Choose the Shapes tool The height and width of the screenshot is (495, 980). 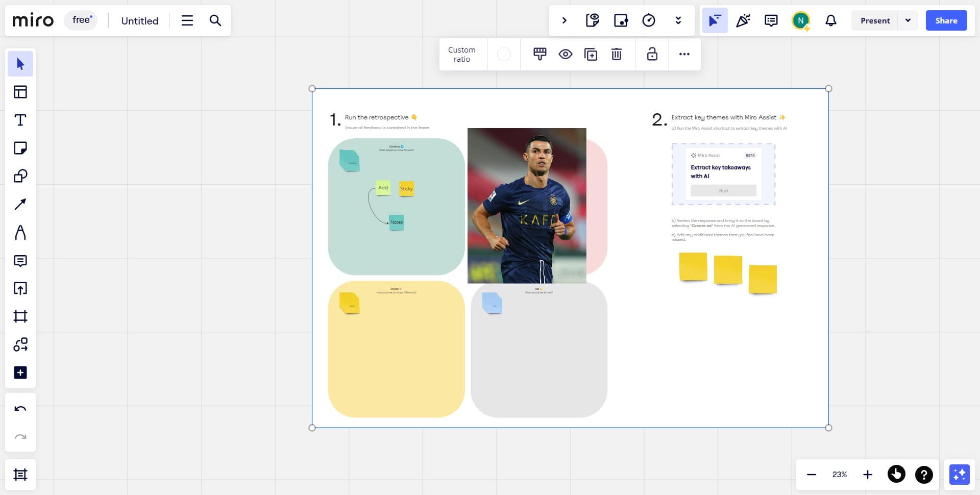pyautogui.click(x=20, y=176)
